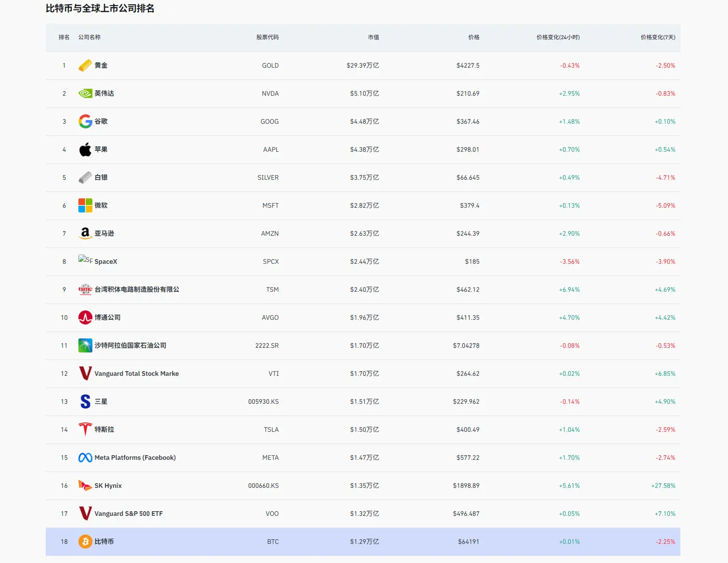
Task: Open the Vanguard Total Stock Marke name
Action: coord(137,373)
